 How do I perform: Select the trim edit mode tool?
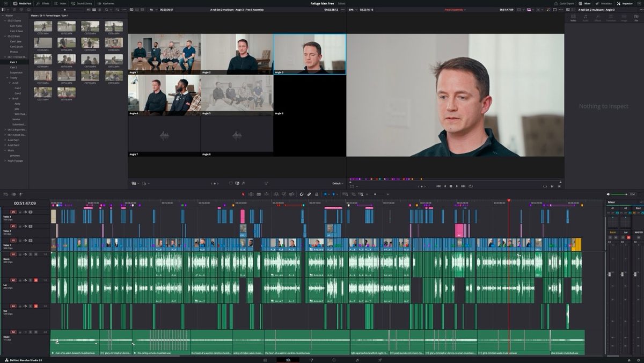(251, 194)
